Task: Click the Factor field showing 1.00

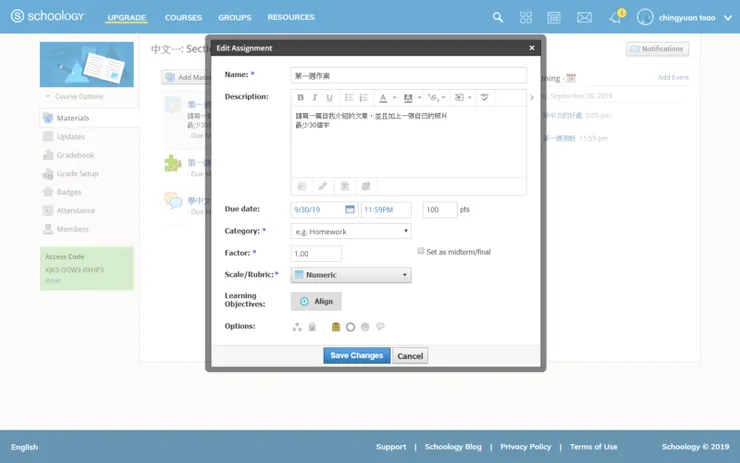Action: click(316, 253)
